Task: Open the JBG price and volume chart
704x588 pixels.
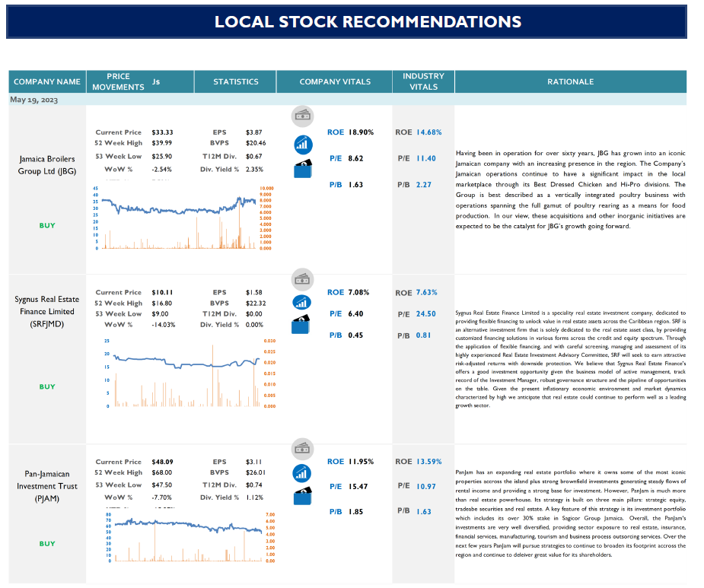Action: (x=183, y=218)
